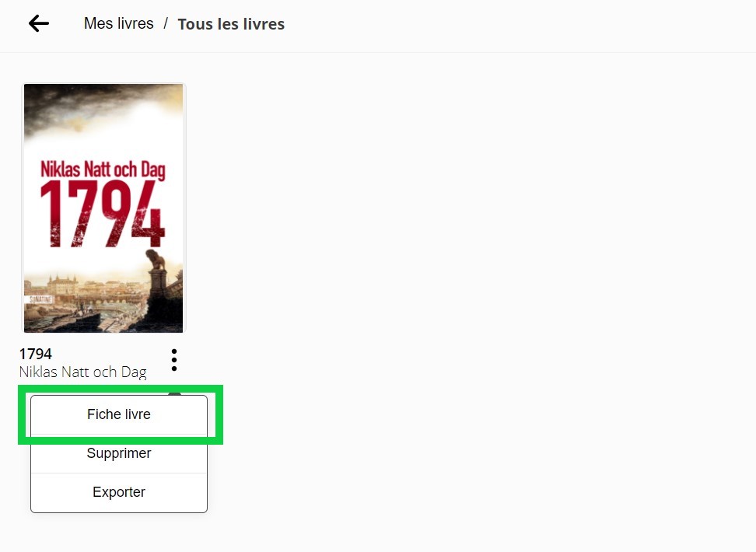Click the slash separator between breadcrumbs
The height and width of the screenshot is (552, 756).
[166, 23]
